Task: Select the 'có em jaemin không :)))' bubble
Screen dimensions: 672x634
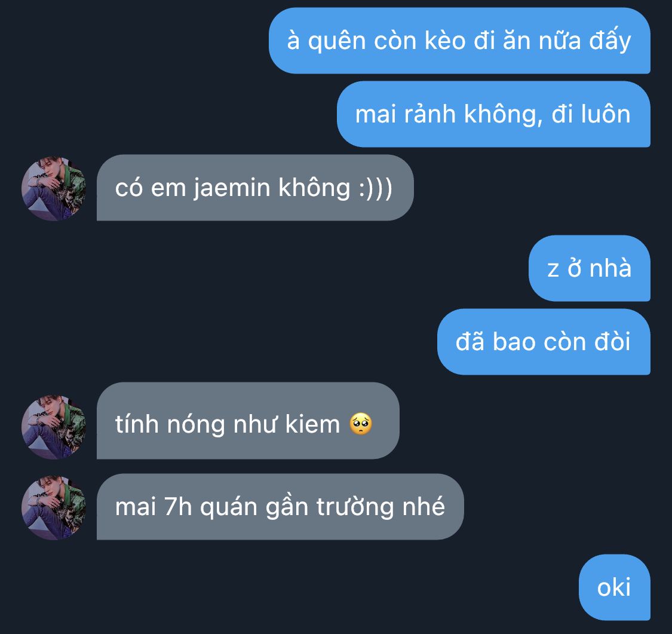Action: [255, 188]
